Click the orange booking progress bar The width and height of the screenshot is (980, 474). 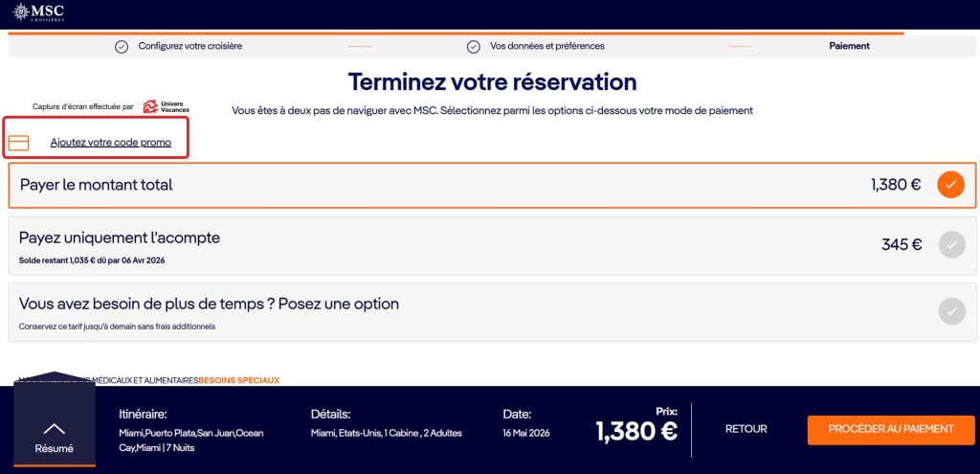[456, 34]
